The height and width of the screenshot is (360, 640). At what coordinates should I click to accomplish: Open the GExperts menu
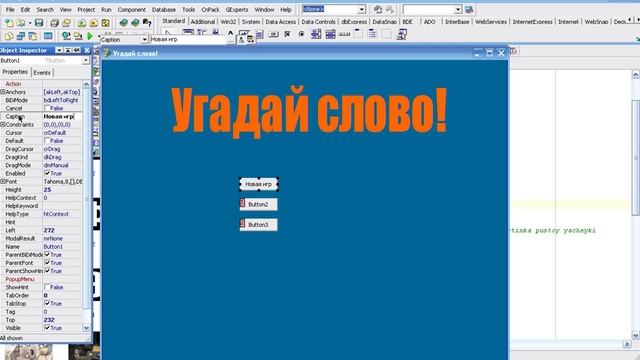237,9
